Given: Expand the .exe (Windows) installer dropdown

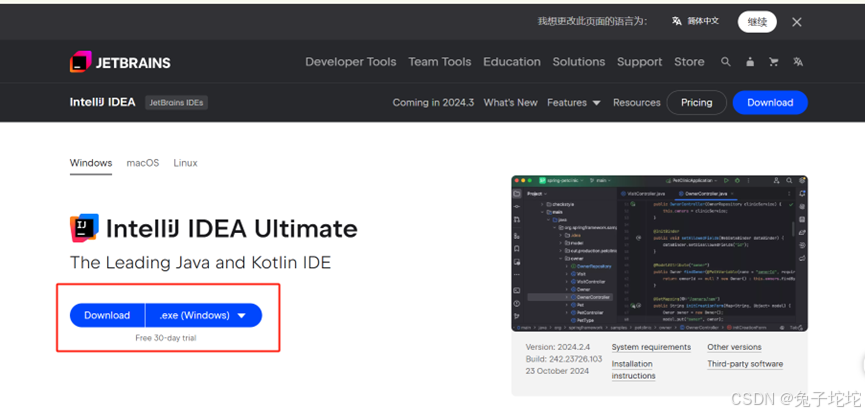Looking at the screenshot, I should (x=204, y=315).
